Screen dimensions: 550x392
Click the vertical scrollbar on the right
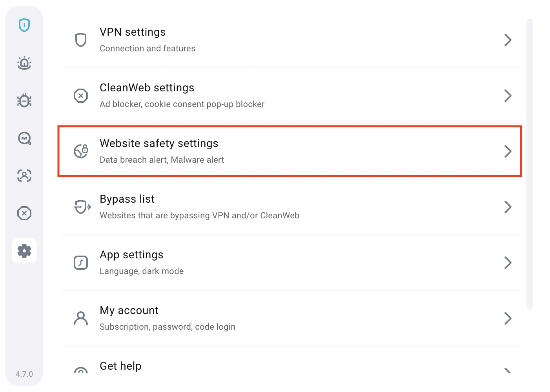(x=530, y=164)
